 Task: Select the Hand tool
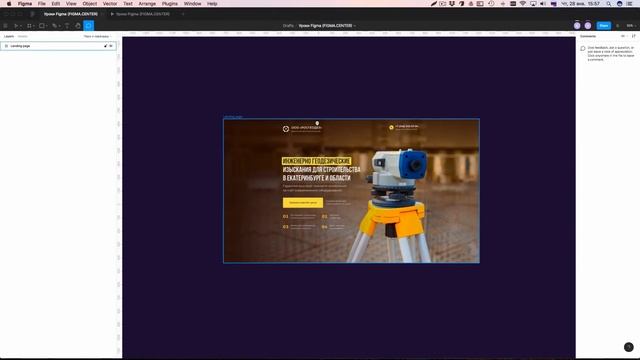pos(78,26)
